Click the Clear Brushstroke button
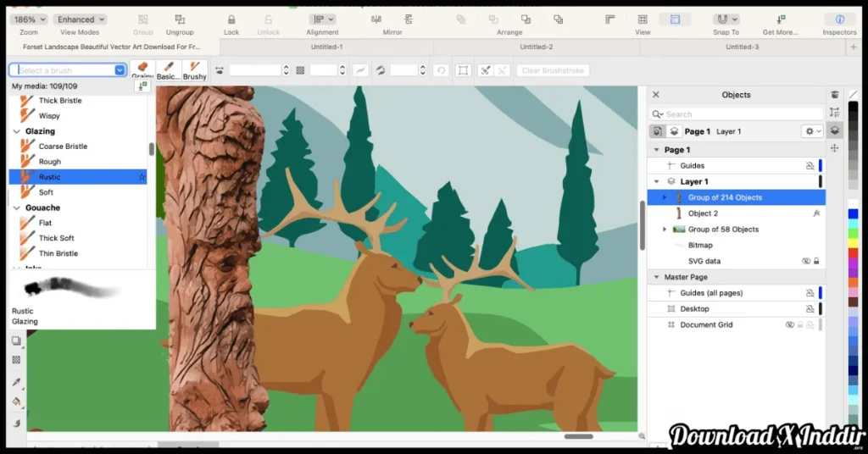Image resolution: width=868 pixels, height=454 pixels. point(553,70)
